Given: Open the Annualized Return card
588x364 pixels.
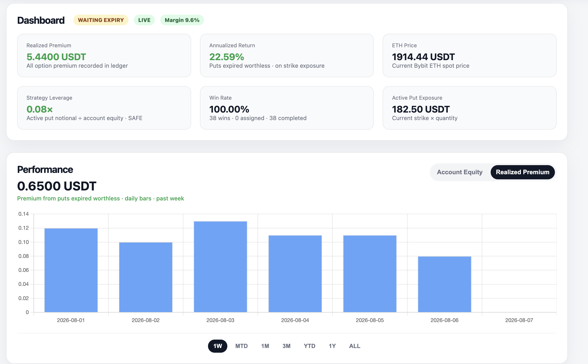Looking at the screenshot, I should pyautogui.click(x=287, y=55).
